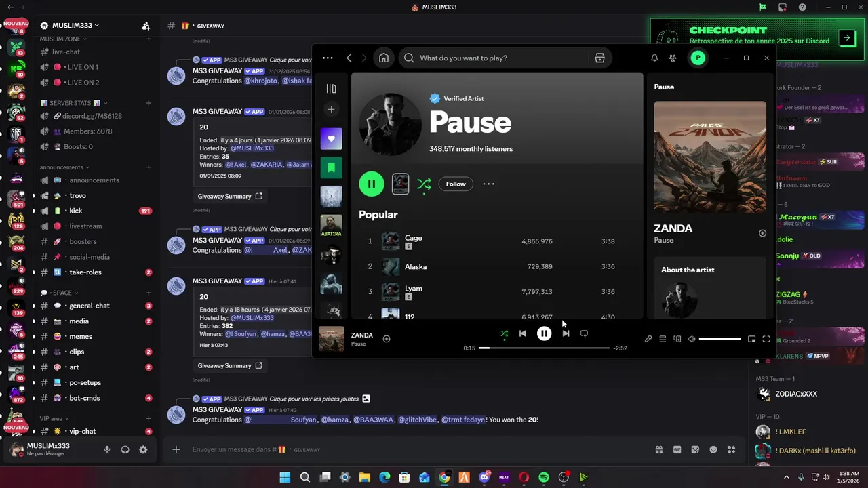Open Spotify Friend Activity icon

coord(673,58)
